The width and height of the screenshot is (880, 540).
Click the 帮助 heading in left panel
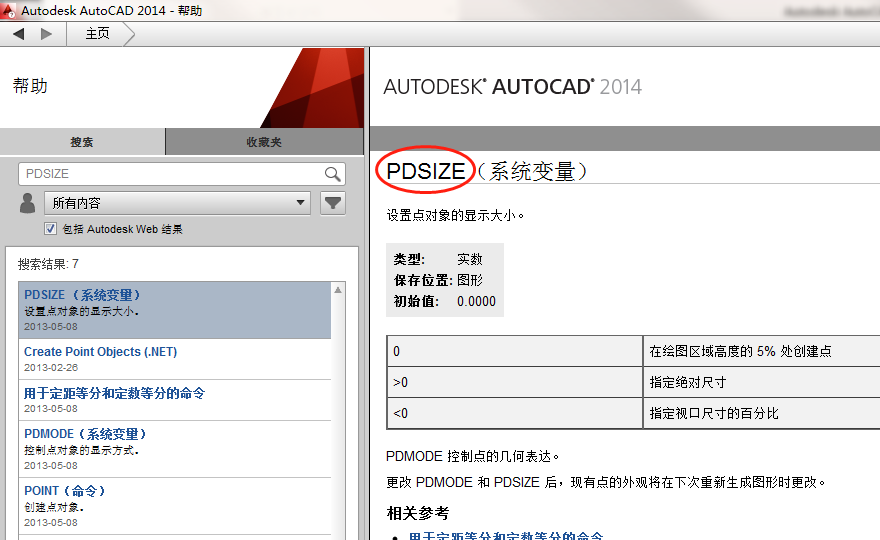tap(30, 86)
